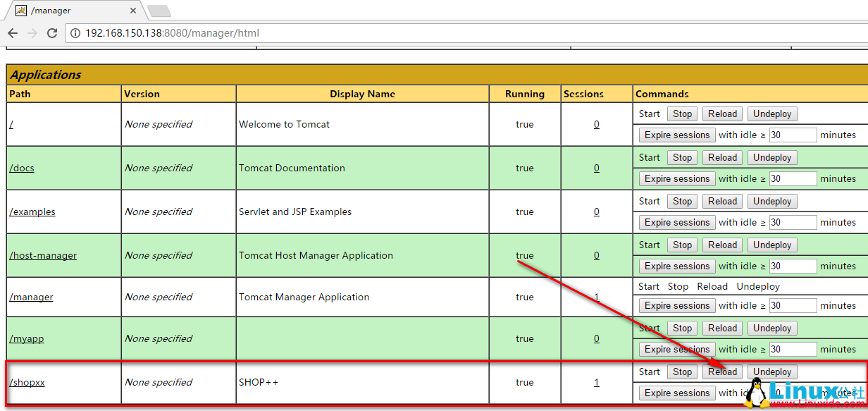The image size is (868, 411).
Task: Stop the /shopxx application
Action: pyautogui.click(x=682, y=372)
